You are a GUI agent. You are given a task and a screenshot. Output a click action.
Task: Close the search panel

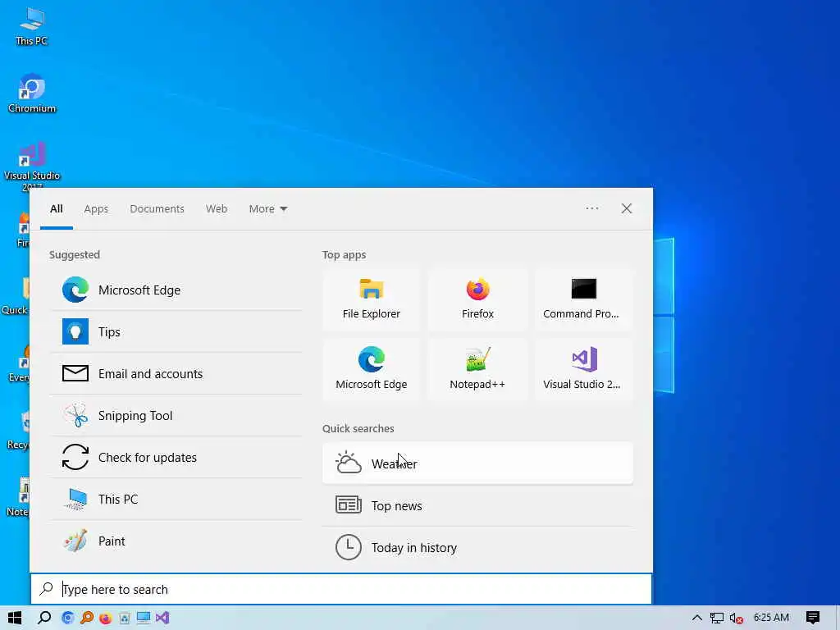[627, 208]
